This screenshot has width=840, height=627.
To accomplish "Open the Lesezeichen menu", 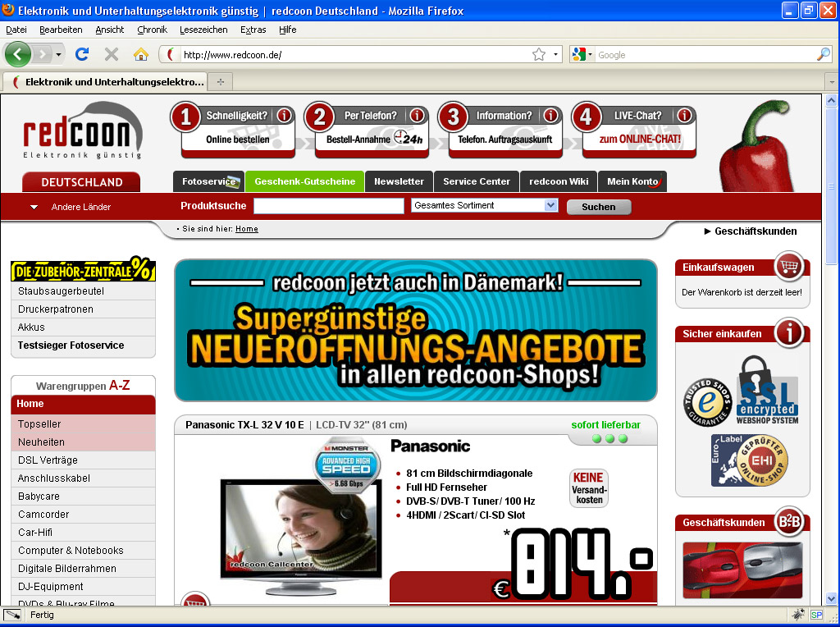I will coord(203,30).
